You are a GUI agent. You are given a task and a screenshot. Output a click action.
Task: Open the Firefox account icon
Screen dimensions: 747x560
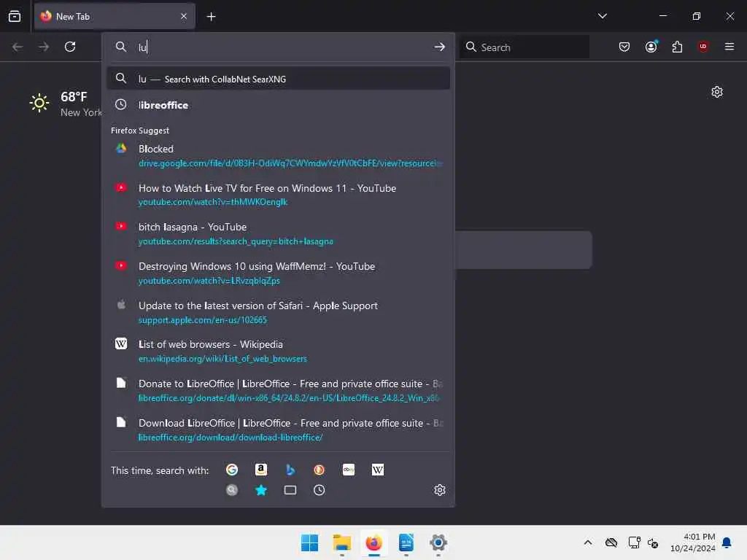click(x=651, y=47)
